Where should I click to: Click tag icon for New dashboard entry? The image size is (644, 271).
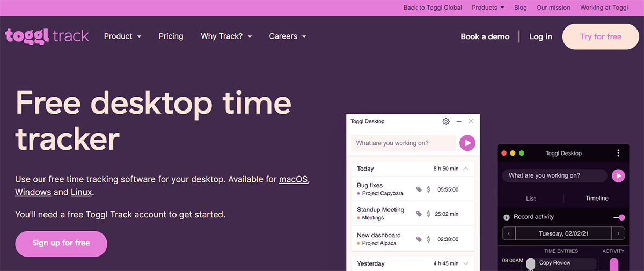pos(419,239)
